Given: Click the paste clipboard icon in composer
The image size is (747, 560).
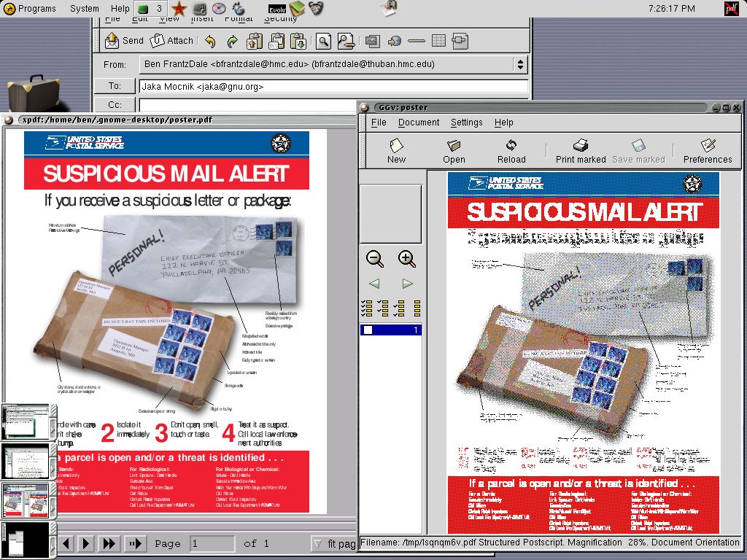Looking at the screenshot, I should tap(298, 42).
